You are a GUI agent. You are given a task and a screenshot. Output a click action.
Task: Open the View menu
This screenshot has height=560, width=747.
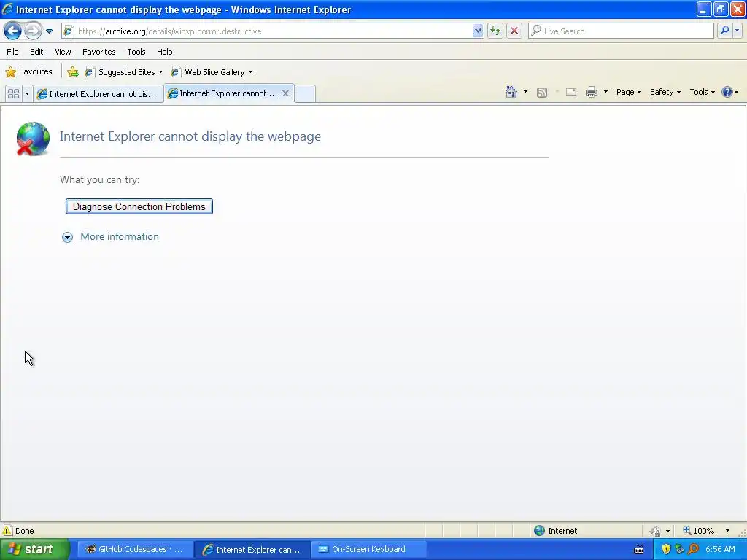(63, 52)
